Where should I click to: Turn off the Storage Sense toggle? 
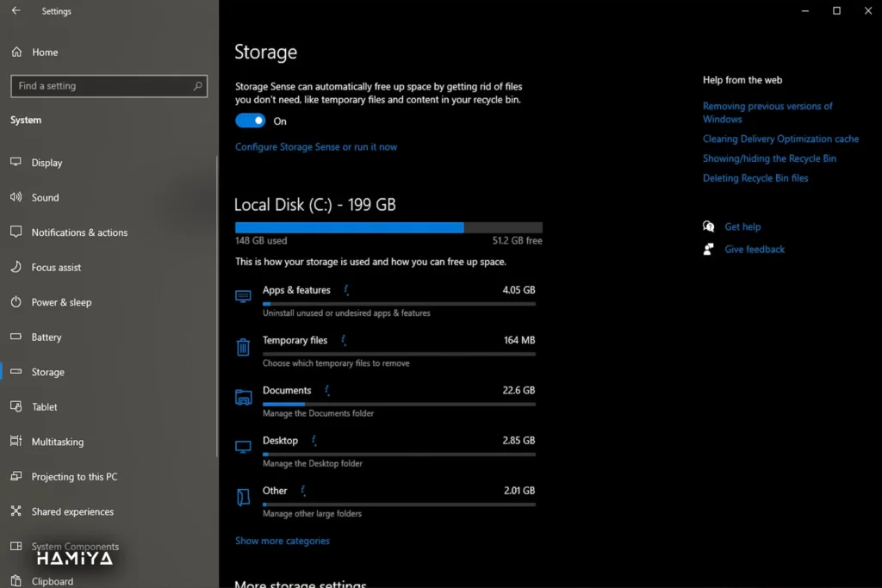250,121
